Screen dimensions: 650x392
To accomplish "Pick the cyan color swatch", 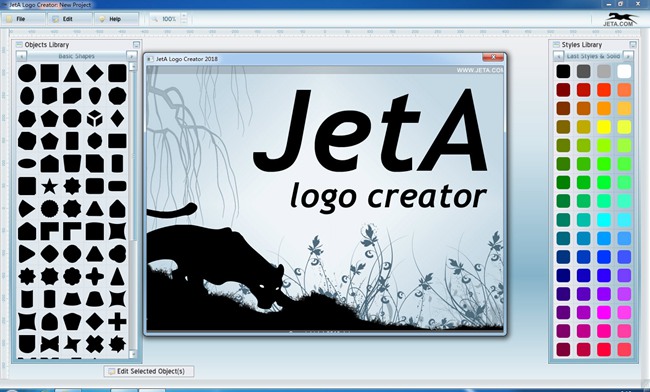I will (604, 220).
